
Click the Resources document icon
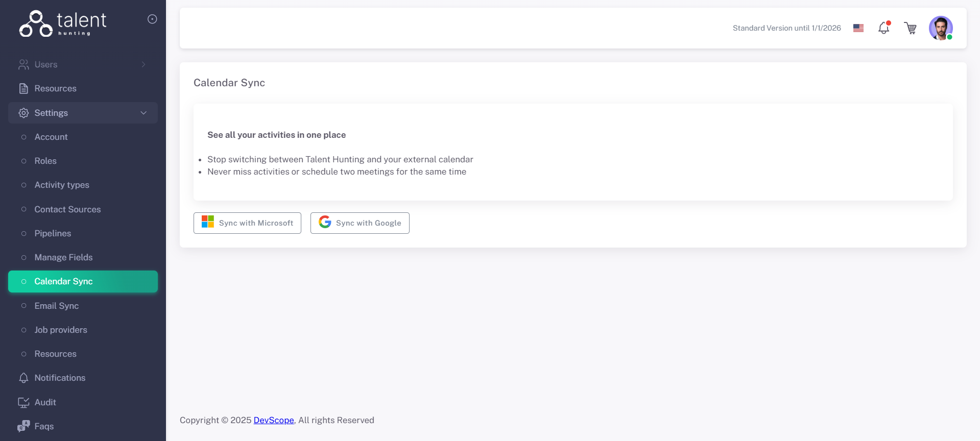tap(23, 88)
